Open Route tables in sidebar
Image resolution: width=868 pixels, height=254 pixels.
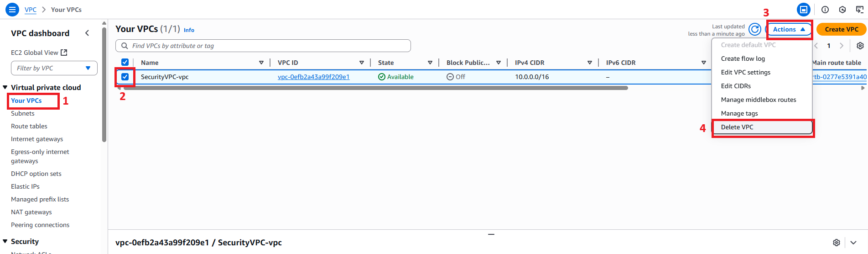(29, 126)
